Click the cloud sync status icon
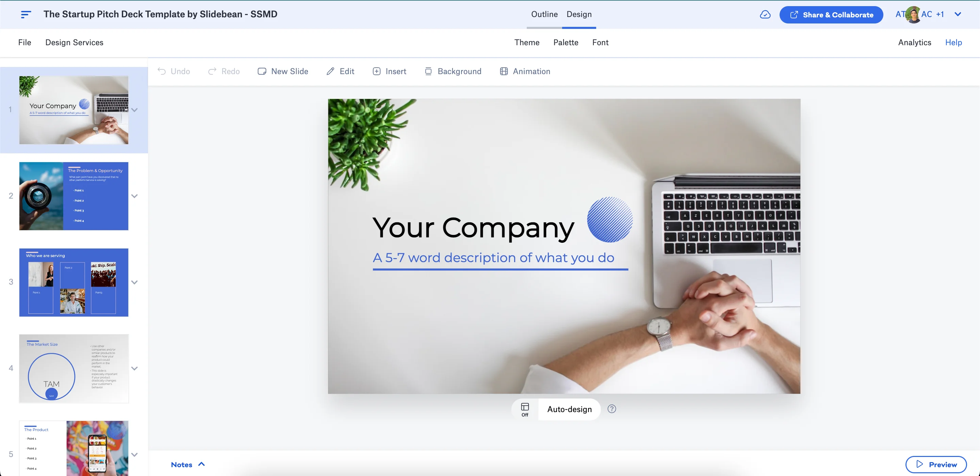The image size is (980, 476). click(766, 14)
